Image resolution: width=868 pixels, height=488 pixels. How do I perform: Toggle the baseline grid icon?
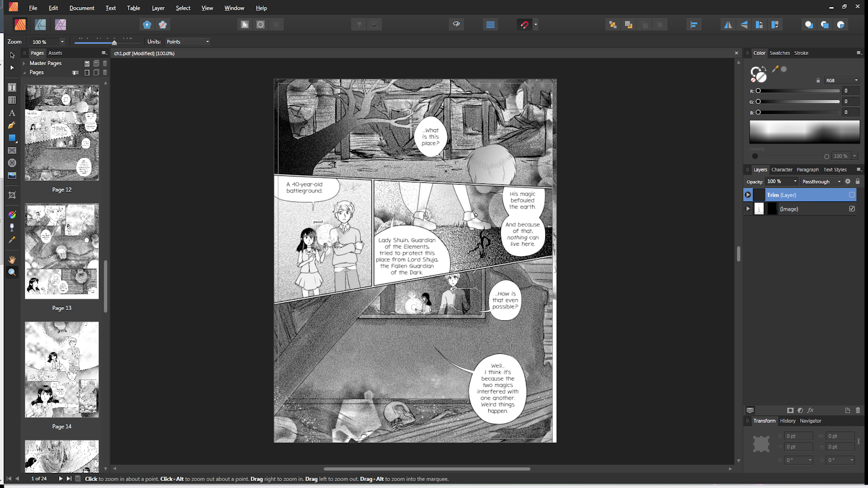[490, 24]
